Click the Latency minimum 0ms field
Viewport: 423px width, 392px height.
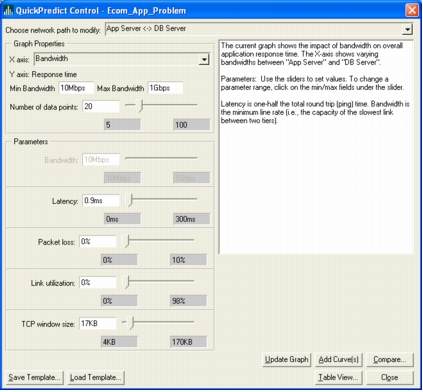[122, 219]
